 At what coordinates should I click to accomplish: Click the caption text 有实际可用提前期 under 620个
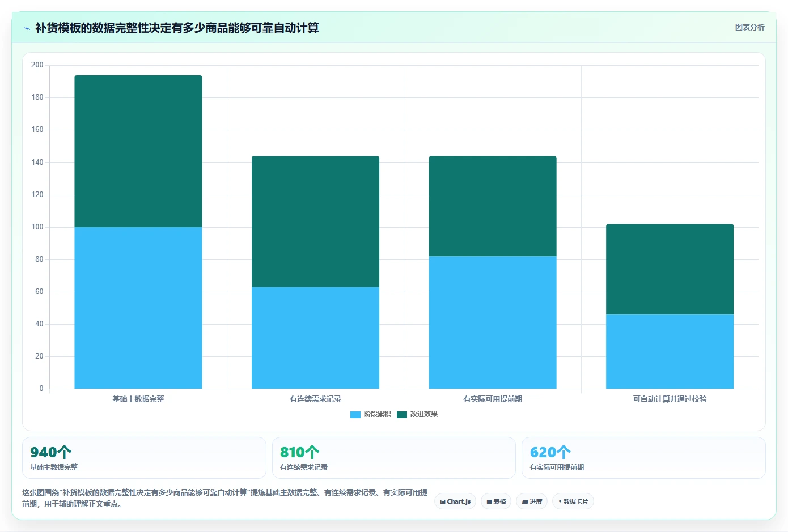pyautogui.click(x=557, y=467)
